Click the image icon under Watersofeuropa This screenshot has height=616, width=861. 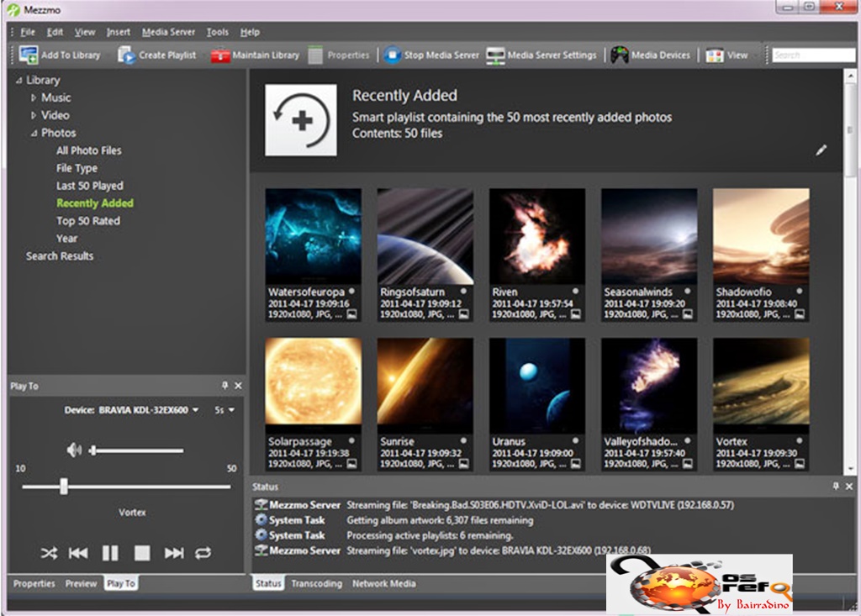tap(351, 314)
